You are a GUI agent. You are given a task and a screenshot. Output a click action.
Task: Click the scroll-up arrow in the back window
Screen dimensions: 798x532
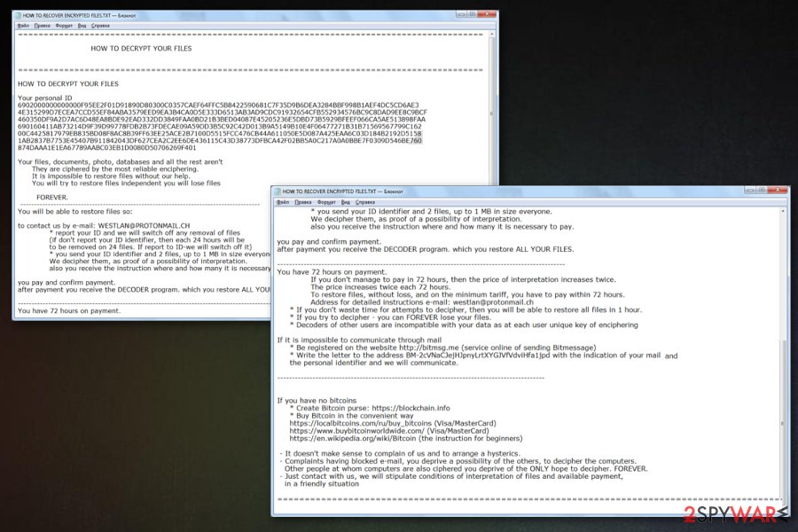491,35
